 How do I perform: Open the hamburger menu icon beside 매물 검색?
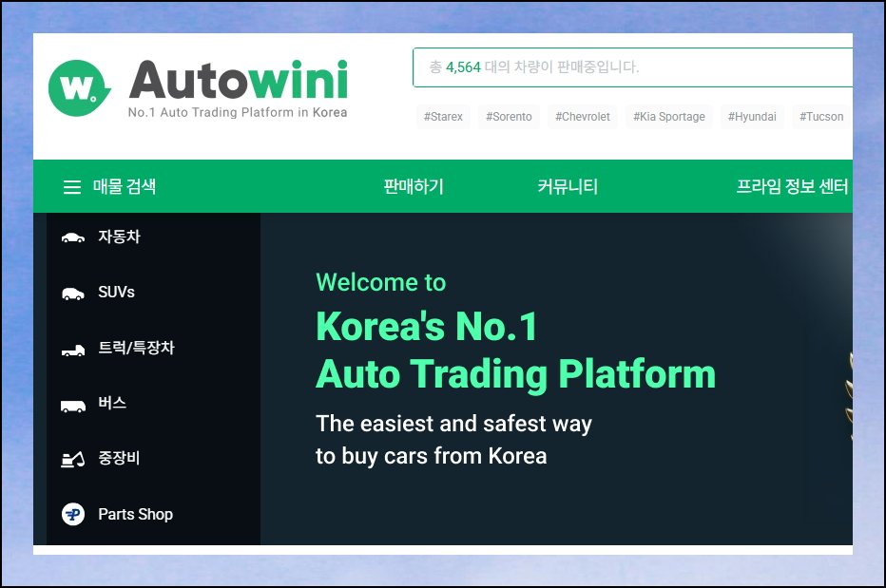pos(71,187)
